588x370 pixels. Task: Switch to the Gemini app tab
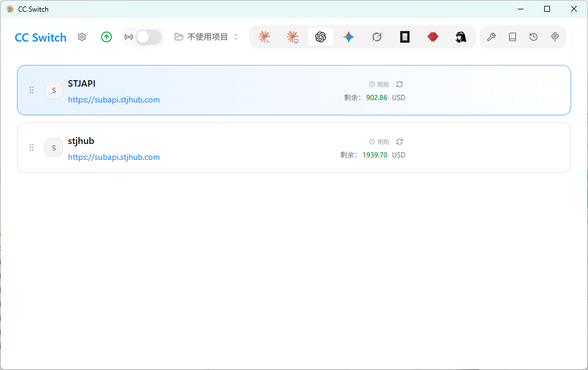(x=348, y=37)
